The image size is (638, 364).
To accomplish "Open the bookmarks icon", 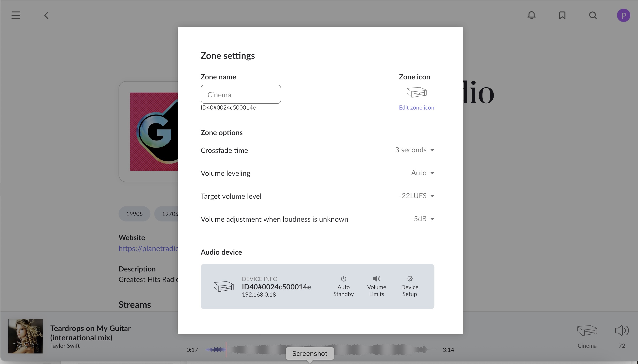I will click(x=562, y=16).
